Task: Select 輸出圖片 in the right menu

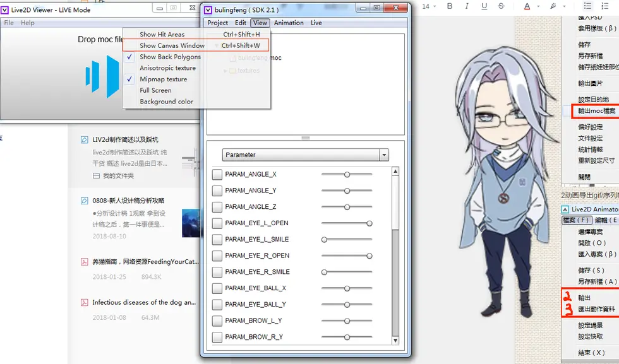Action: pyautogui.click(x=590, y=83)
